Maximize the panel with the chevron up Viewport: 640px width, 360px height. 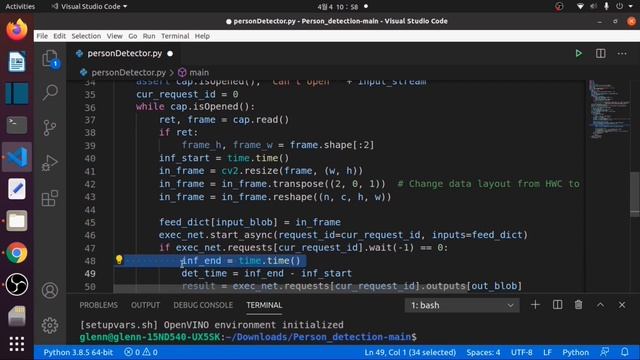(x=600, y=305)
